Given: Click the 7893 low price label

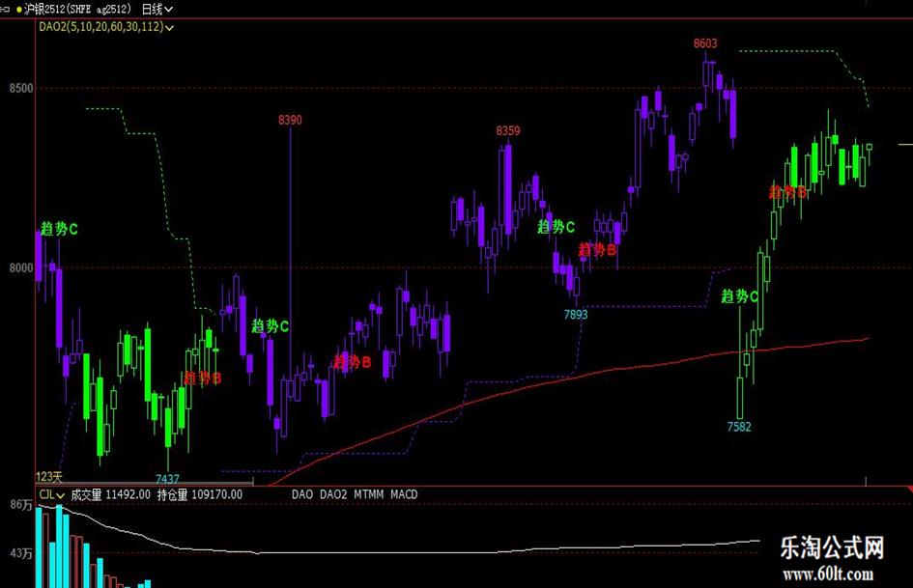Looking at the screenshot, I should click(x=576, y=315).
